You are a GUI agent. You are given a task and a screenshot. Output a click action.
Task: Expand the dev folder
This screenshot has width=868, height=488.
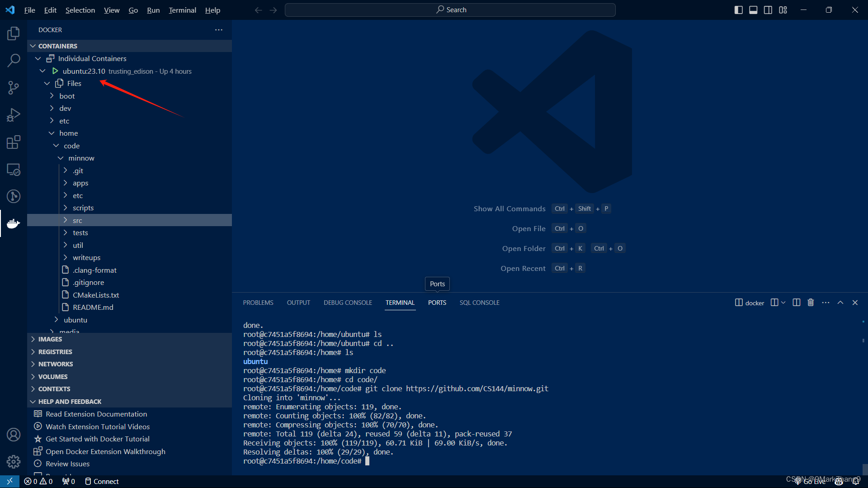click(x=52, y=109)
